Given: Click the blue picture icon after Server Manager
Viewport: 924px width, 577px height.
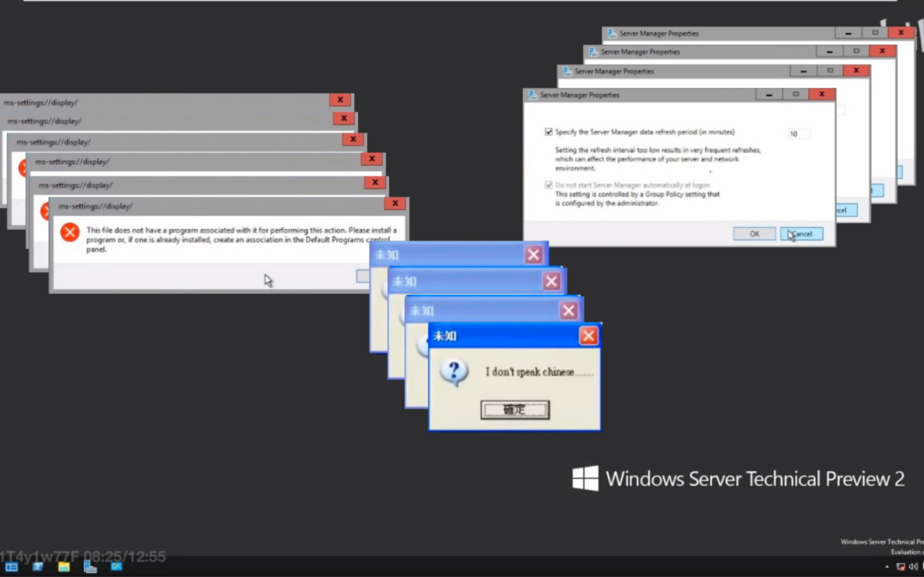Looking at the screenshot, I should click(x=116, y=567).
